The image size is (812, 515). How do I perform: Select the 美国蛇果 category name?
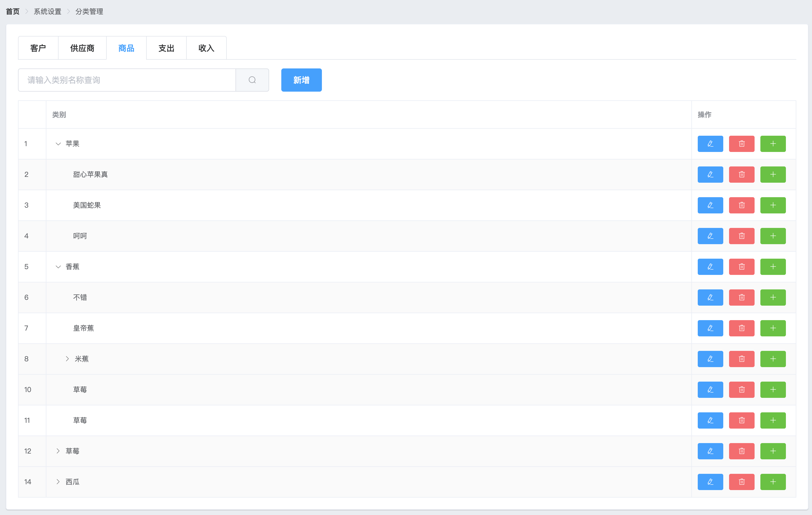tap(87, 205)
